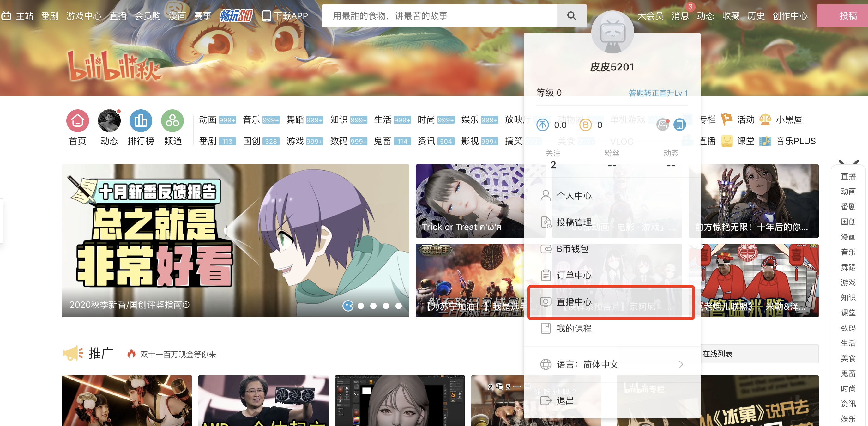Click the flame icon beside 双十一百万现金等你来
The width and height of the screenshot is (868, 426).
[131, 354]
